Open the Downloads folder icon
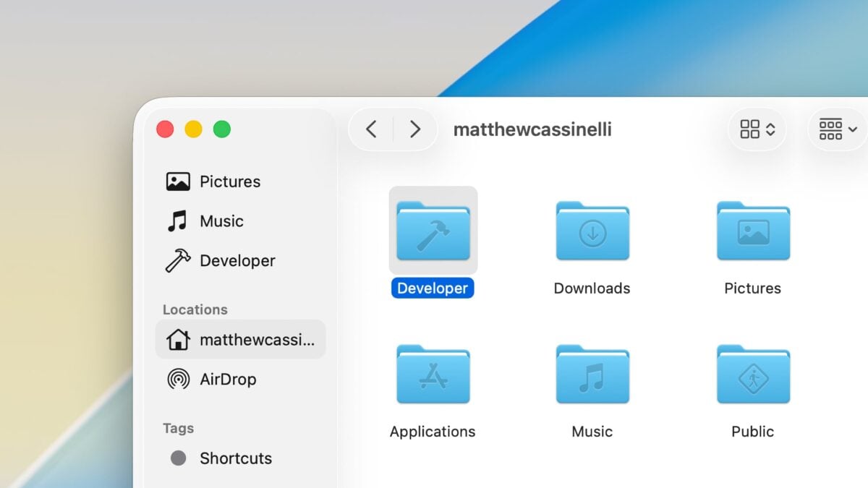Screen dimensions: 868x488 pyautogui.click(x=592, y=231)
